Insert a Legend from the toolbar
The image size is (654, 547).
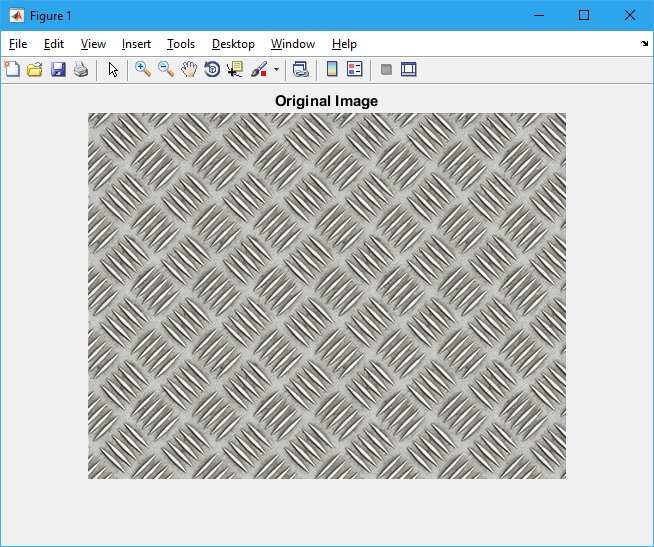pyautogui.click(x=354, y=69)
